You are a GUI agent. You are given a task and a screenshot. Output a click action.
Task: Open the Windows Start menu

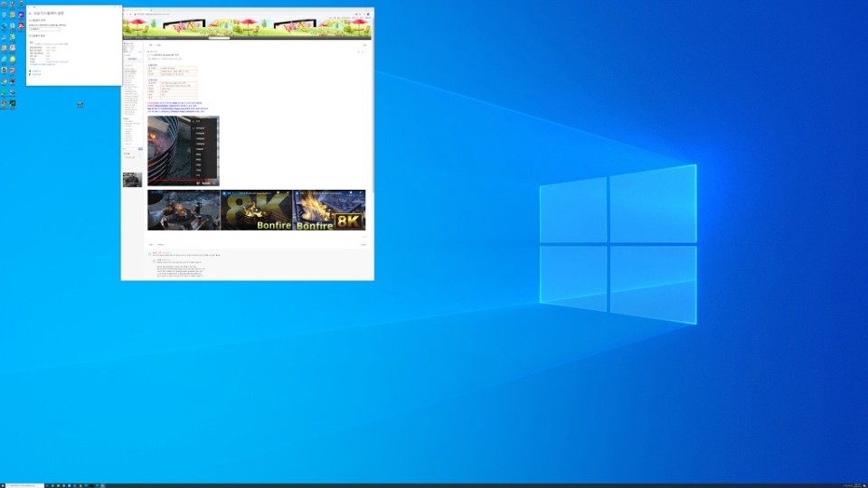click(x=3, y=485)
